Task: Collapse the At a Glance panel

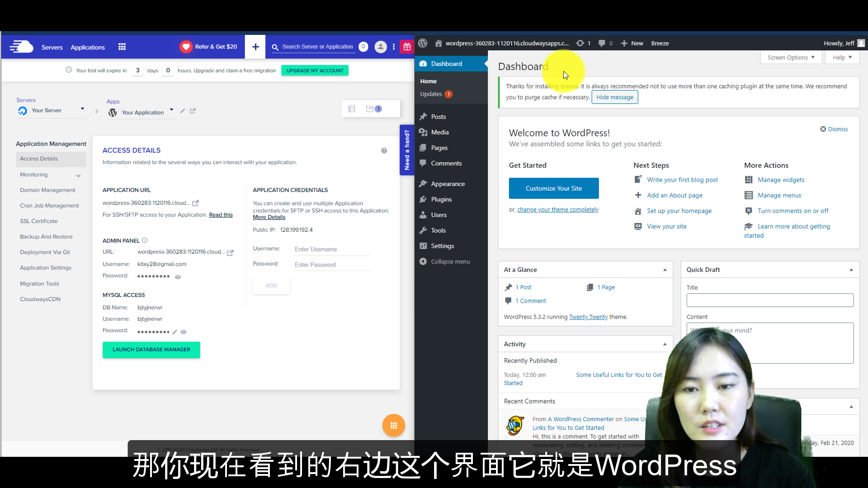Action: click(x=665, y=270)
